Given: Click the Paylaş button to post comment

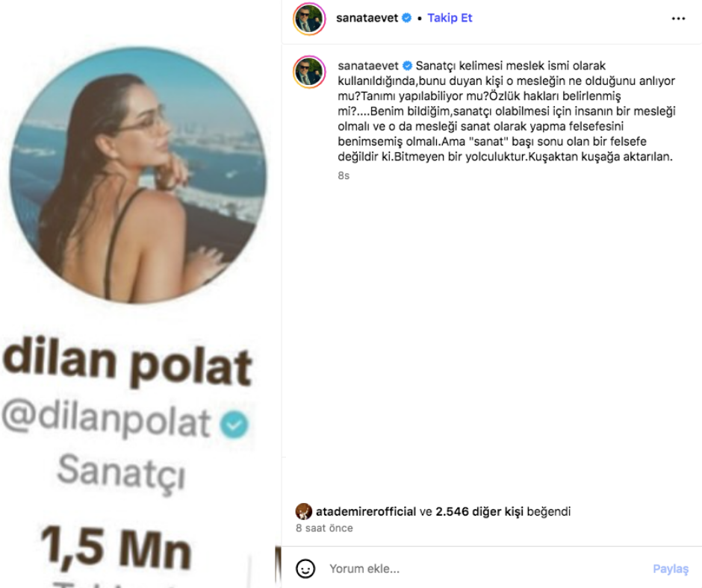Looking at the screenshot, I should [670, 569].
